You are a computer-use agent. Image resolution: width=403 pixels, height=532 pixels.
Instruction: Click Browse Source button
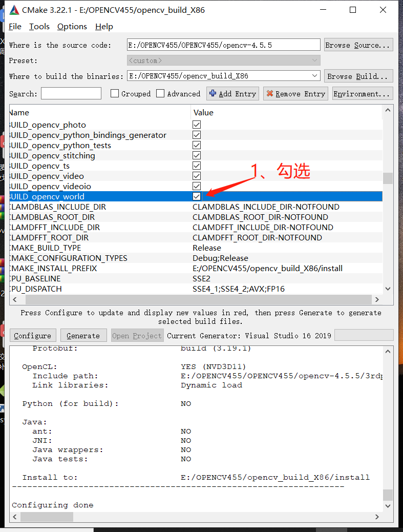(358, 45)
